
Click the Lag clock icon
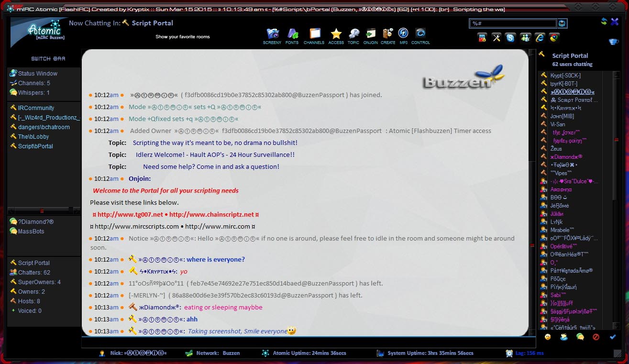(x=509, y=353)
